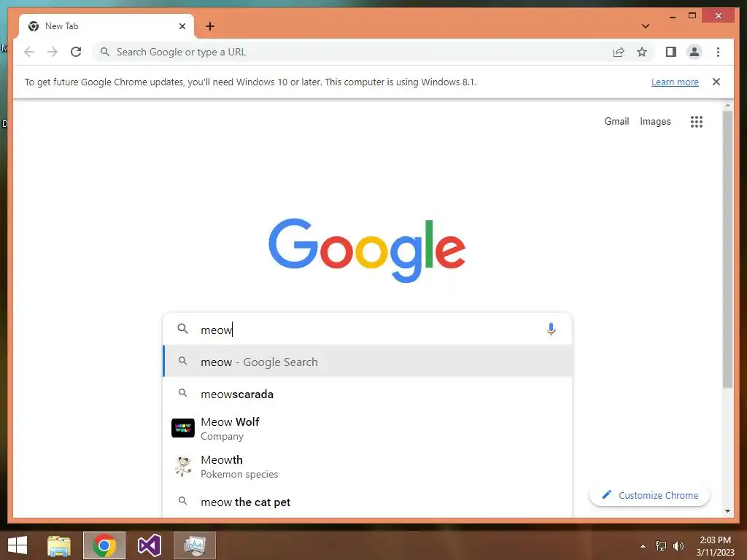
Task: Choose the Meowth Pokemon species suggestion
Action: pyautogui.click(x=368, y=466)
